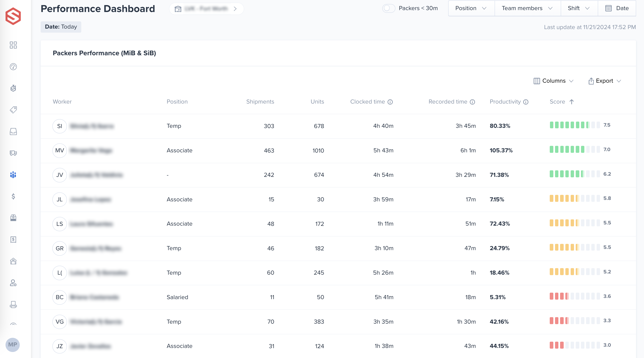Screen dimensions: 644x358
Task: Sort by Clocked time column header
Action: 367,102
